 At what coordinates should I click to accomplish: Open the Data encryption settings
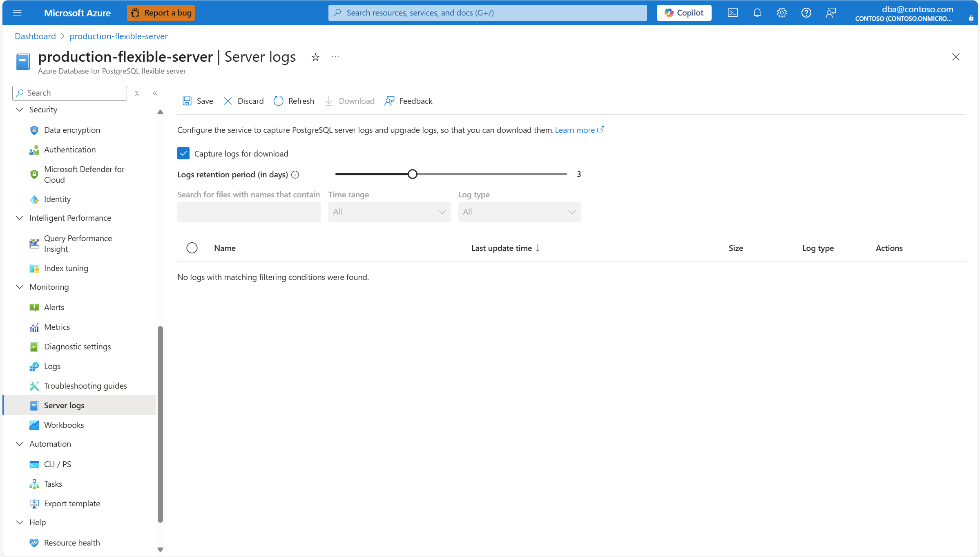[x=72, y=130]
